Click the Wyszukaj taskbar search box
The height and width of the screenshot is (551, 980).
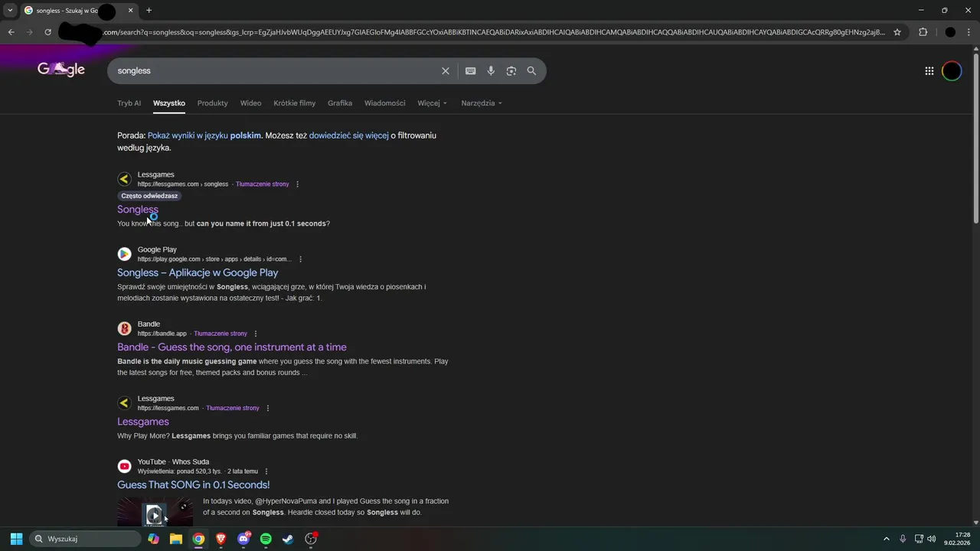(x=86, y=539)
